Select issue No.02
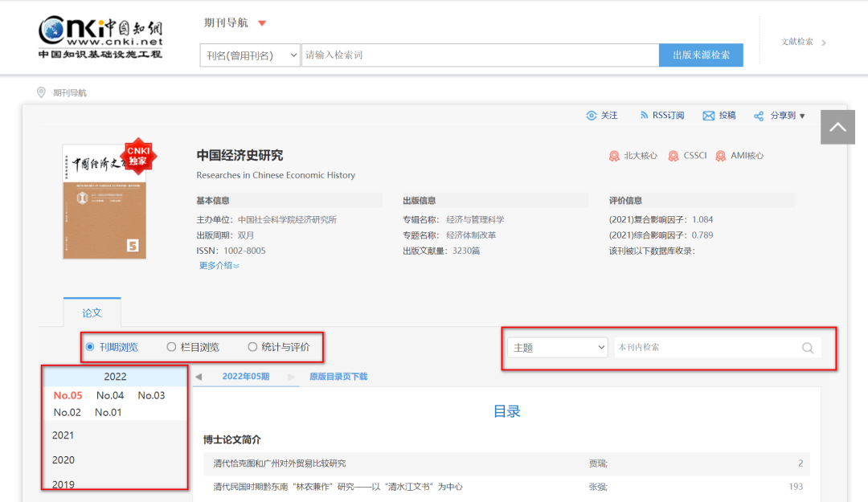Image resolution: width=868 pixels, height=502 pixels. click(67, 412)
